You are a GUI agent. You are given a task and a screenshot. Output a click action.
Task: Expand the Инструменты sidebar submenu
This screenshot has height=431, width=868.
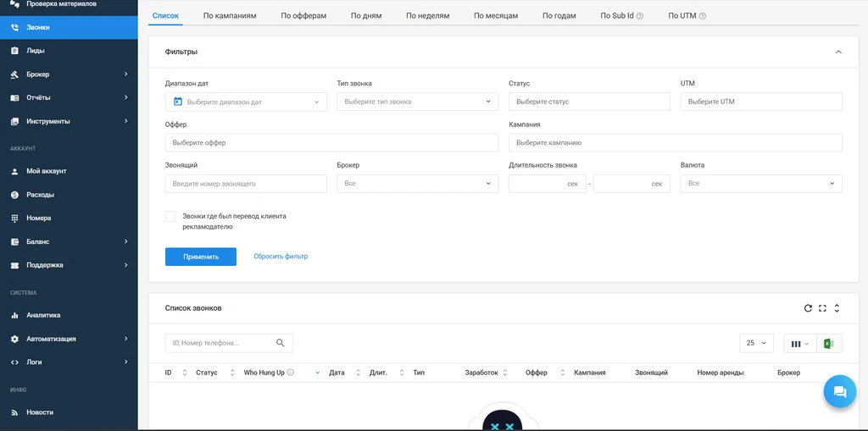126,121
